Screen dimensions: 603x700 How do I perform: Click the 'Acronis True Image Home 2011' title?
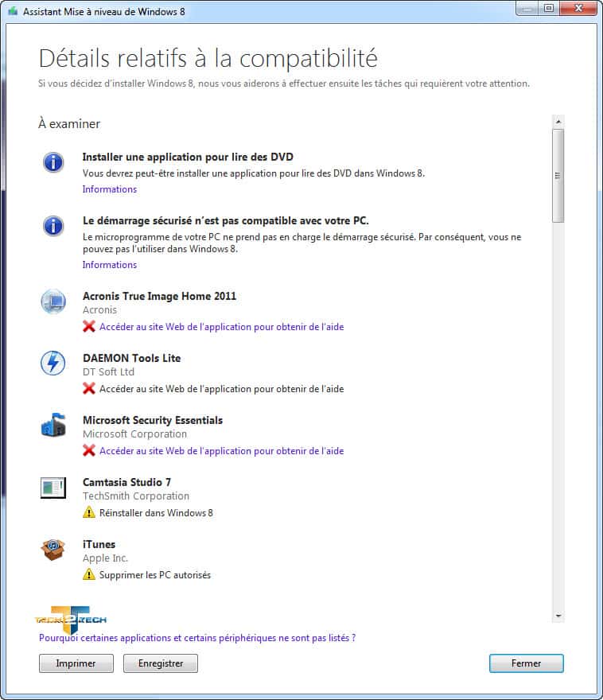159,296
